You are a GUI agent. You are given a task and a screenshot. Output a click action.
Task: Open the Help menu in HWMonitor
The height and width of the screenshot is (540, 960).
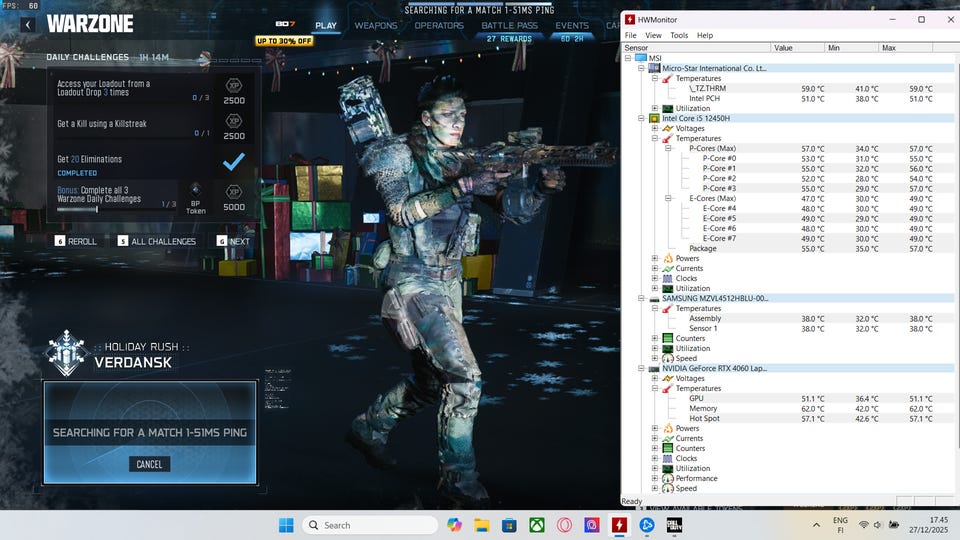[705, 36]
